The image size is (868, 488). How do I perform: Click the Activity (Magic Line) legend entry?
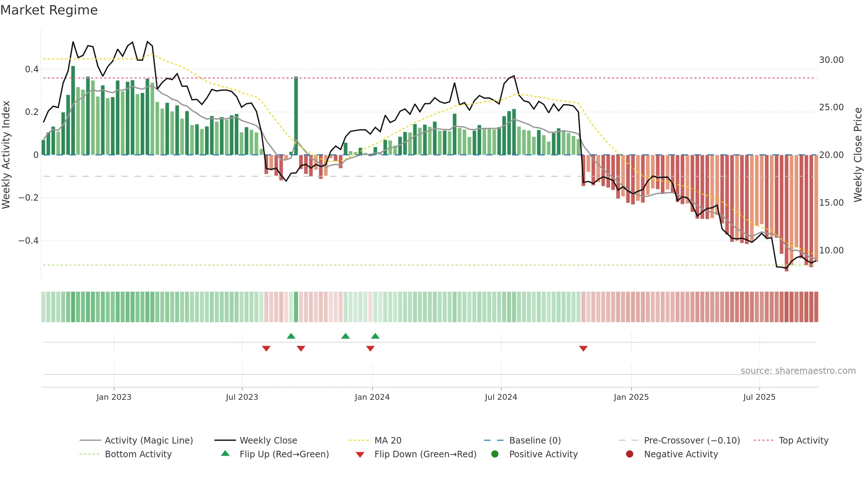coord(136,440)
